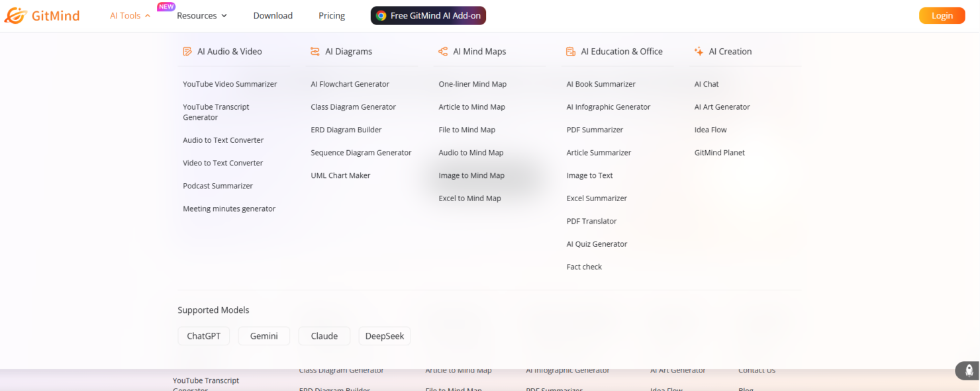Select Video to Text Converter
The image size is (980, 391).
(223, 163)
